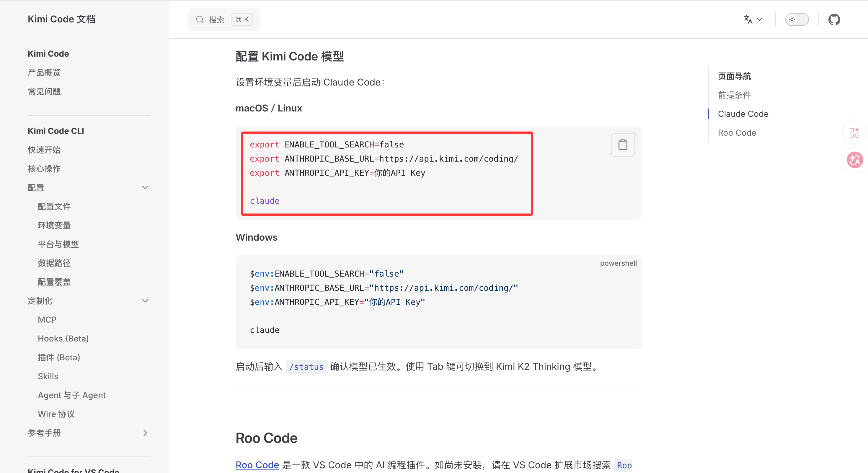Screen dimensions: 868x473
Task: Click the copy code clipboard icon
Action: pos(623,145)
